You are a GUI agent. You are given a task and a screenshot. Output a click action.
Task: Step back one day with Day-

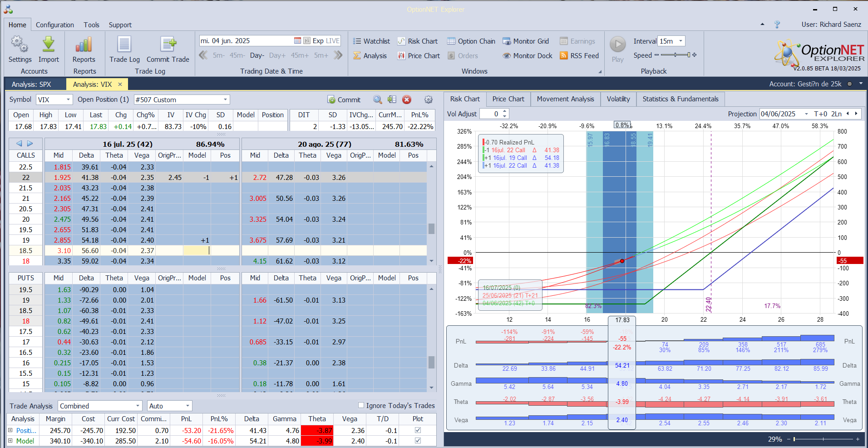click(x=257, y=55)
